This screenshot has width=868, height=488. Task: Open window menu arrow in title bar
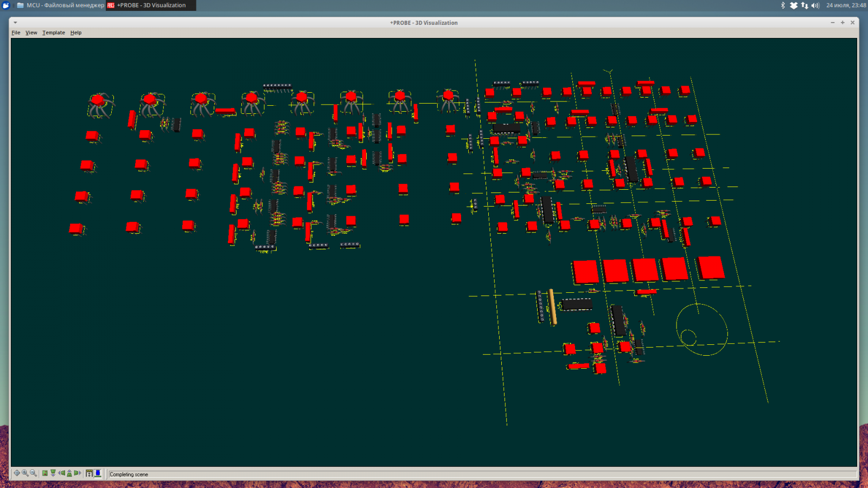pos(15,23)
